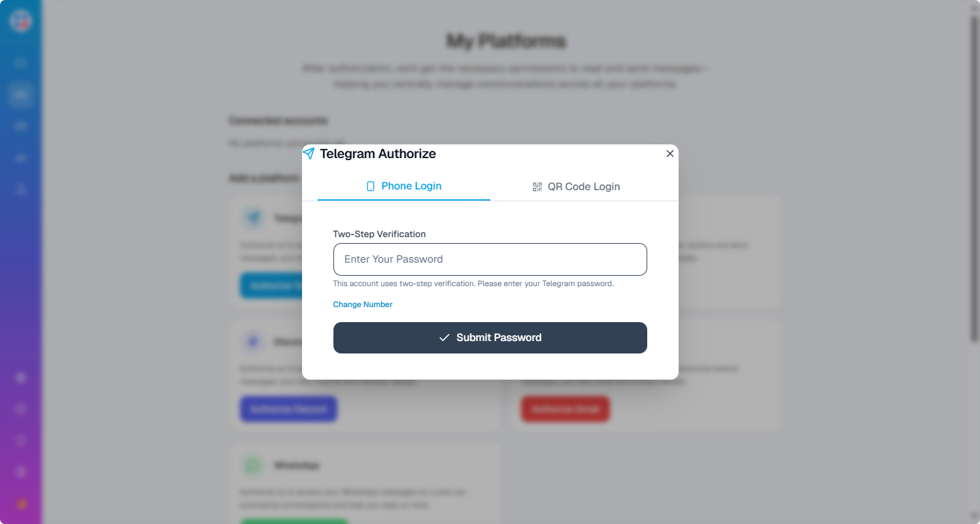
Task: Click the Discord icon in background card
Action: (252, 342)
